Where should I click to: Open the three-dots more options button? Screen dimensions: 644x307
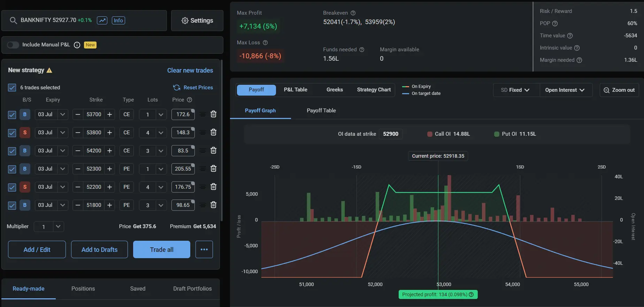coord(204,249)
